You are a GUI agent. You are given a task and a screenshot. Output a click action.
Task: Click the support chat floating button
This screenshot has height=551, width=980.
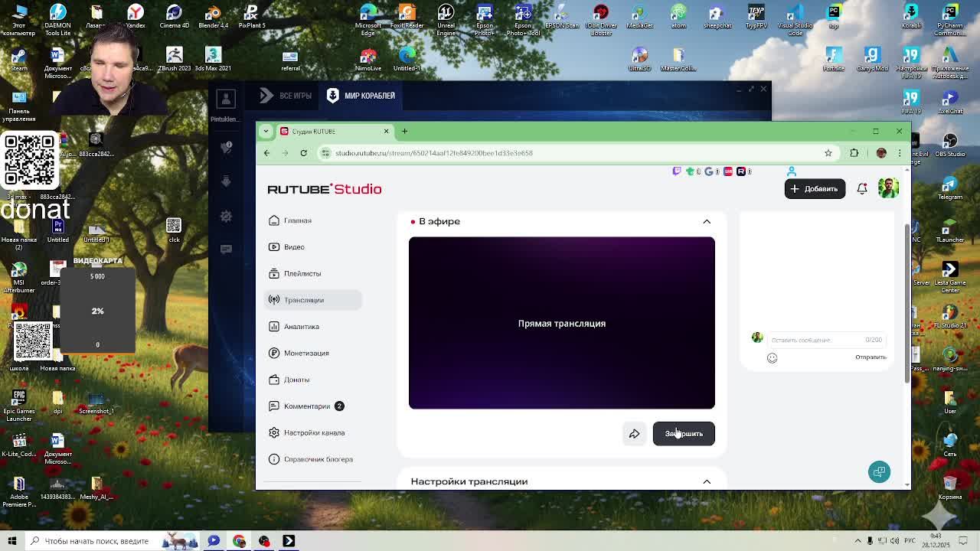879,471
